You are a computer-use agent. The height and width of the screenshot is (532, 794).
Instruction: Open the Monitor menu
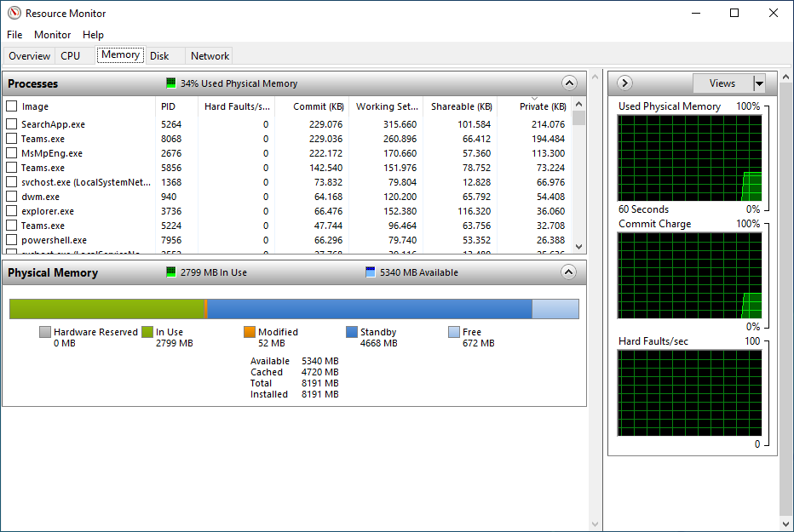52,35
